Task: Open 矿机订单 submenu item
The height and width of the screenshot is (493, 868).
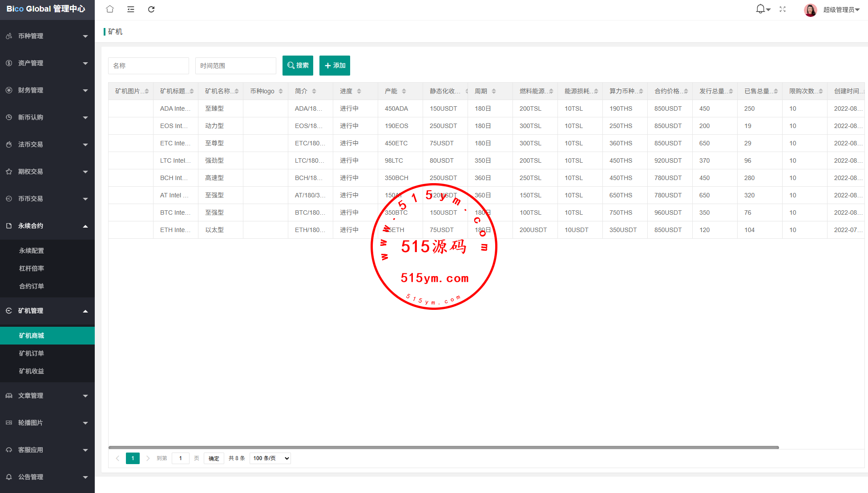Action: coord(32,353)
